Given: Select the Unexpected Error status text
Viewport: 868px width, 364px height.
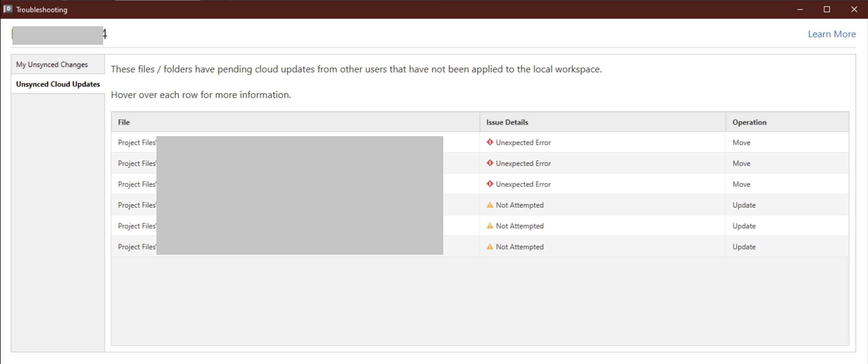Looking at the screenshot, I should (524, 142).
